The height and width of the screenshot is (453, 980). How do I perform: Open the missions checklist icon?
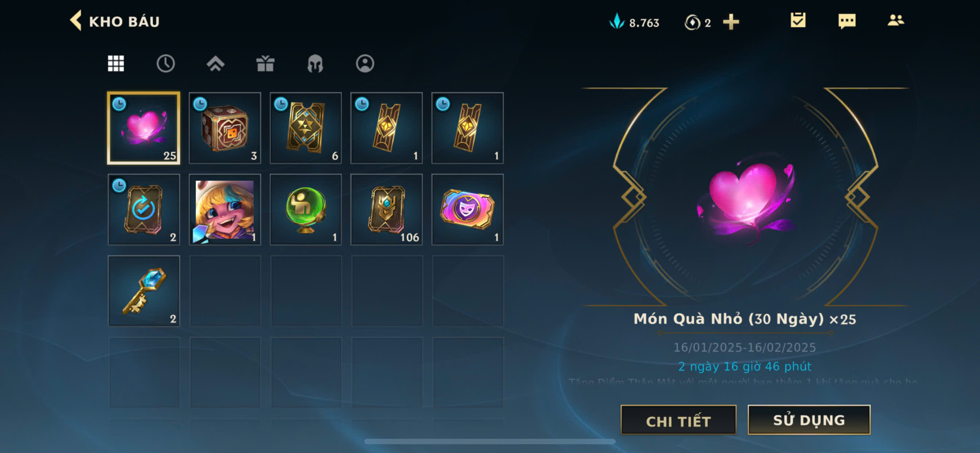pyautogui.click(x=798, y=20)
